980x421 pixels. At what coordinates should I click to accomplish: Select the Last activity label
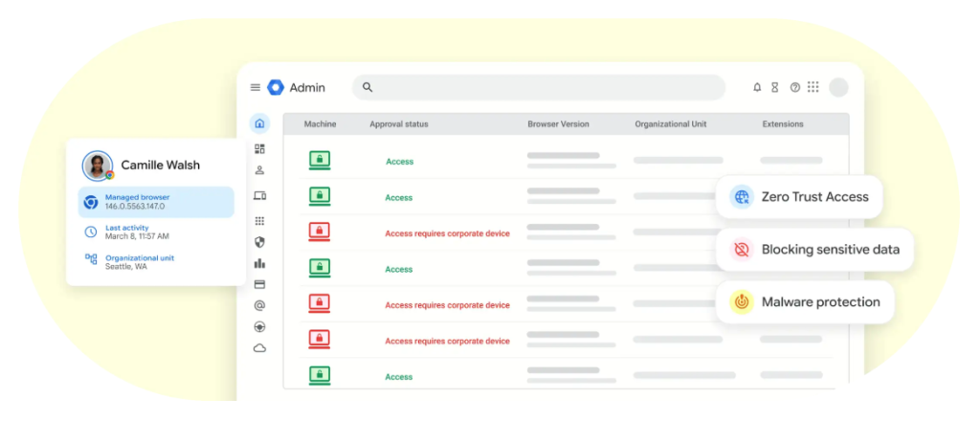[127, 228]
